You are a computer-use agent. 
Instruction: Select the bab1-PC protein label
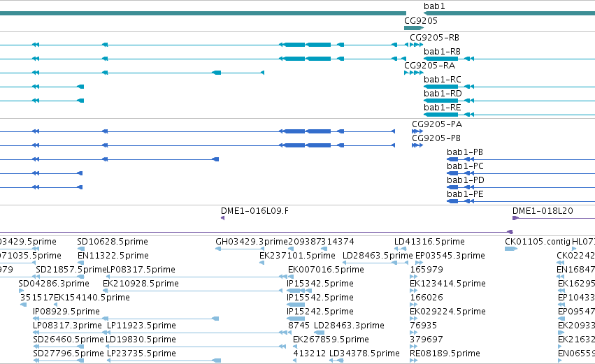coord(465,166)
